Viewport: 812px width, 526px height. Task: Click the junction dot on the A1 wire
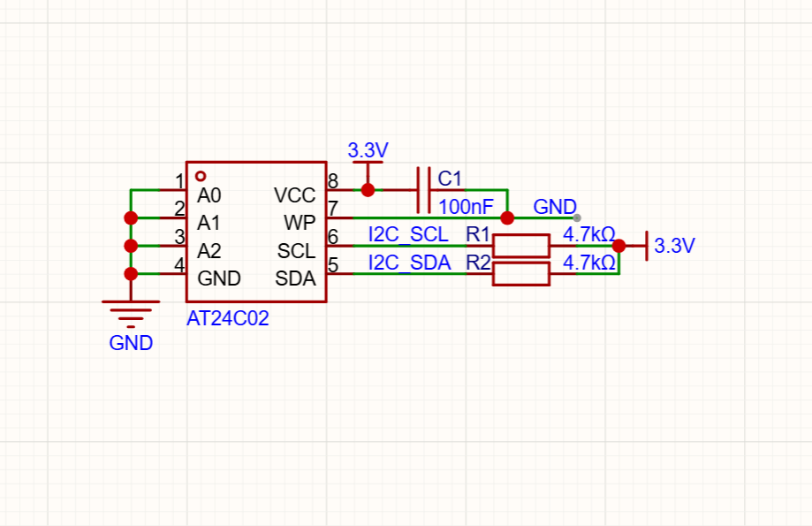(131, 218)
